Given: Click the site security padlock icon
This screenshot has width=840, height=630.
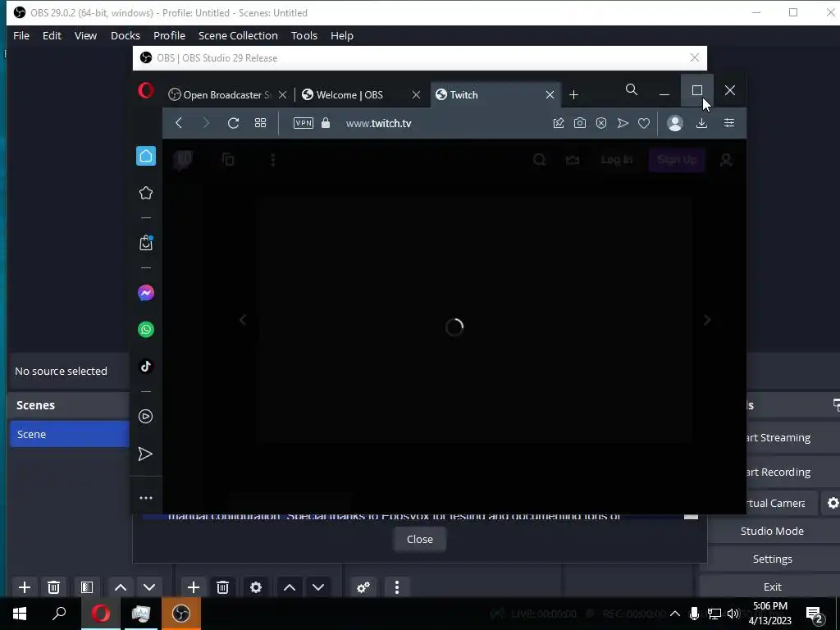Looking at the screenshot, I should point(326,123).
